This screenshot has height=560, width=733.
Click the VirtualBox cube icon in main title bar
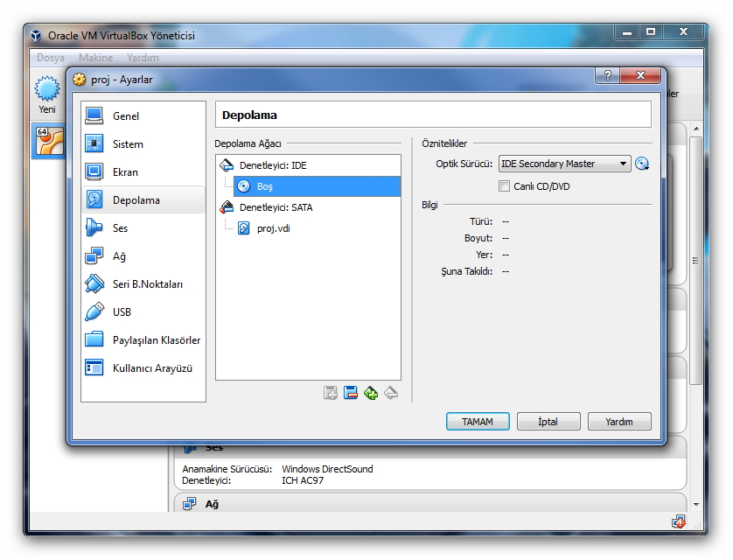pyautogui.click(x=36, y=36)
